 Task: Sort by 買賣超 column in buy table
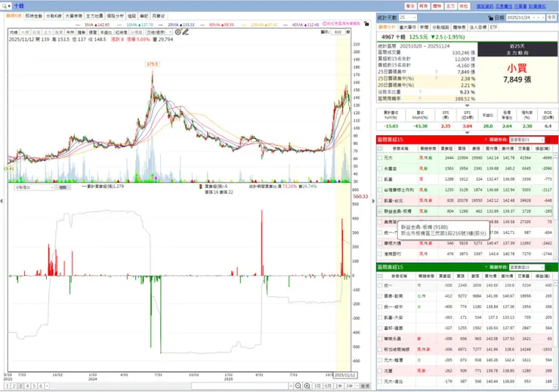[446, 149]
